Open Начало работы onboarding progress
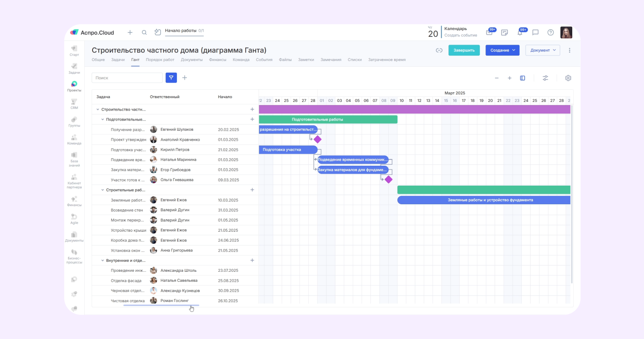This screenshot has width=644, height=339. 184,32
